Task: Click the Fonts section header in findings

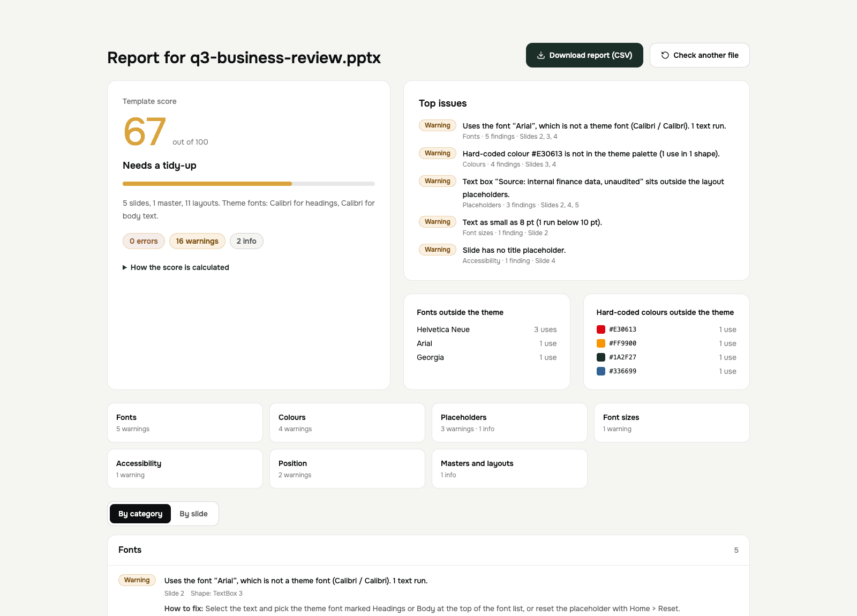Action: point(428,550)
